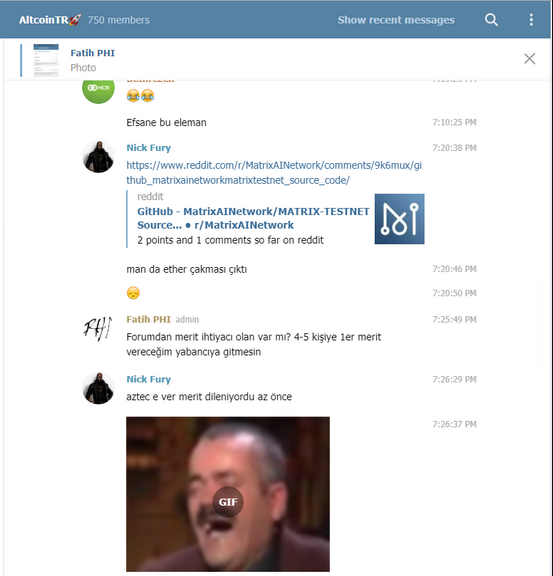Dismiss the pinned Fatih PHI message
This screenshot has width=553, height=576.
point(529,59)
